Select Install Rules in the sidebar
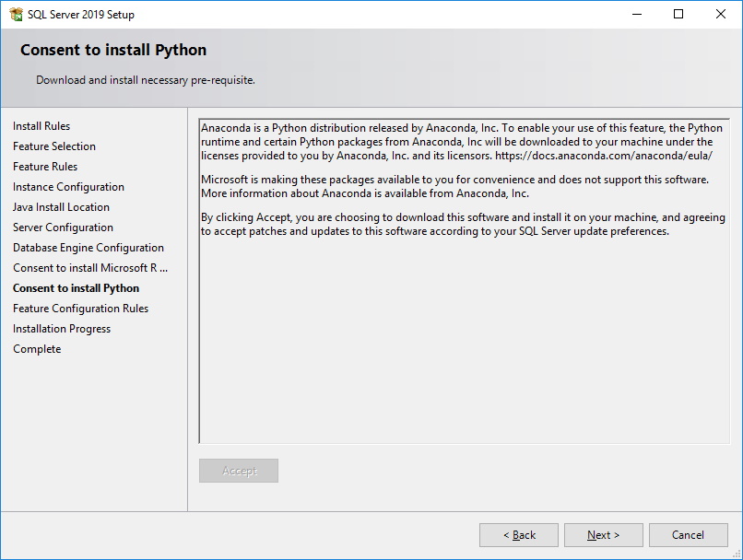The image size is (743, 560). tap(41, 126)
